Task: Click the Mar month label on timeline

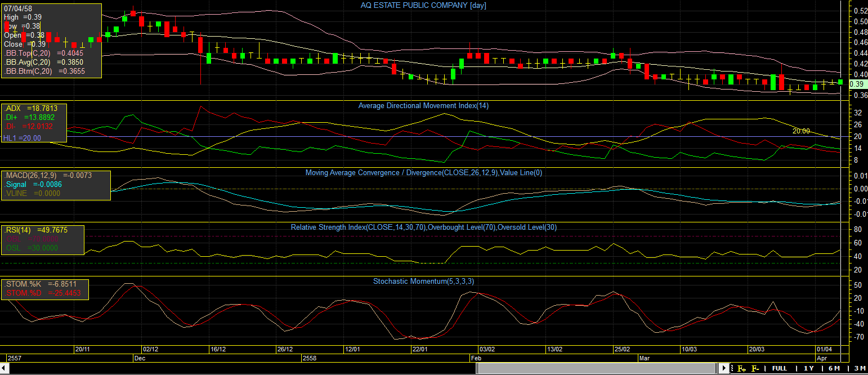Action: coord(645,358)
